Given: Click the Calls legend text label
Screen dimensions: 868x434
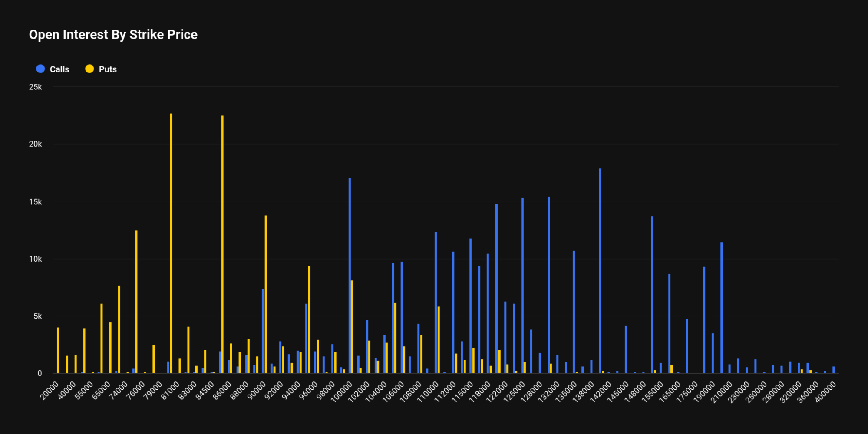Looking at the screenshot, I should tap(59, 69).
